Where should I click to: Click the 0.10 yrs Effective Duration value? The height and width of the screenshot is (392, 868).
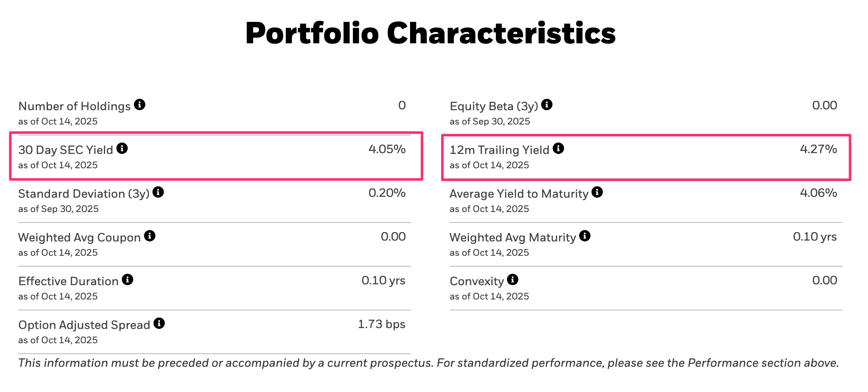click(383, 281)
